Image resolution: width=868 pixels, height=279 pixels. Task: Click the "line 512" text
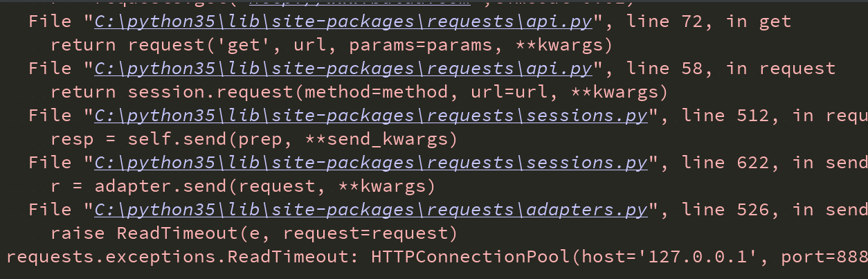point(725,116)
